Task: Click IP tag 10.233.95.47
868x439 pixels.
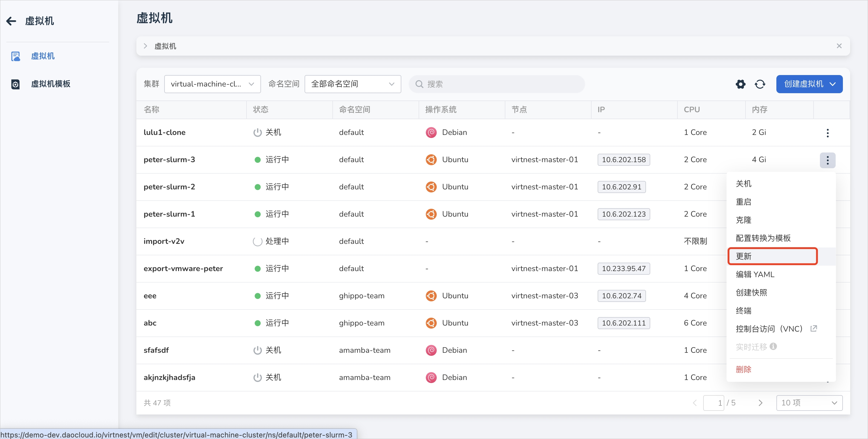Action: (x=624, y=269)
